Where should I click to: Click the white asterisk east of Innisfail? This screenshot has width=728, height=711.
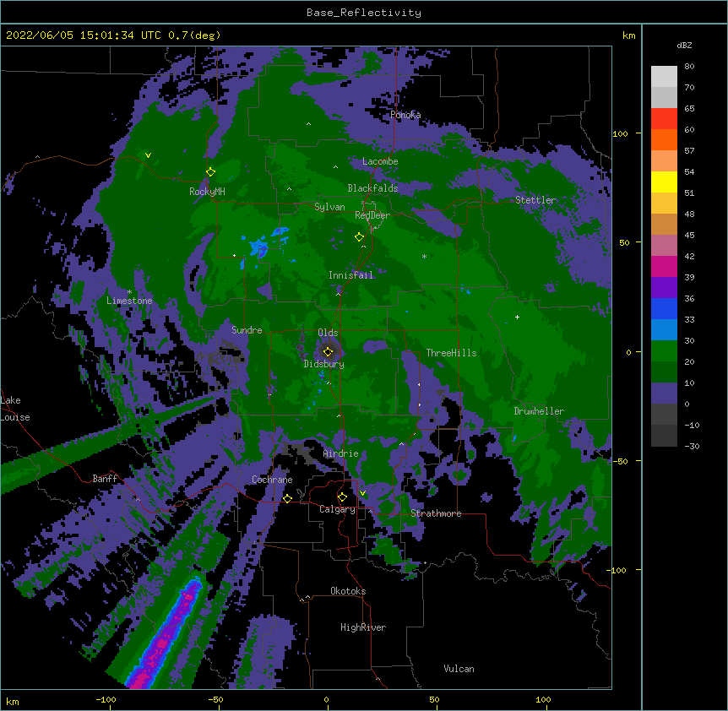[x=424, y=256]
